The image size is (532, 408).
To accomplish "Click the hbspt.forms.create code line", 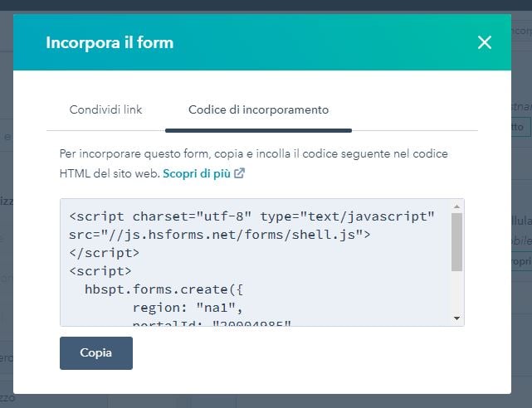I will (164, 289).
